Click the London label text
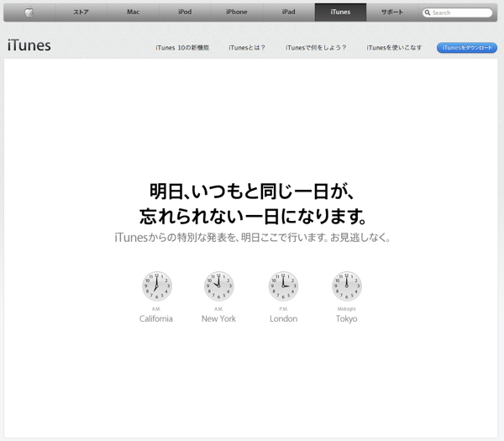 284,318
